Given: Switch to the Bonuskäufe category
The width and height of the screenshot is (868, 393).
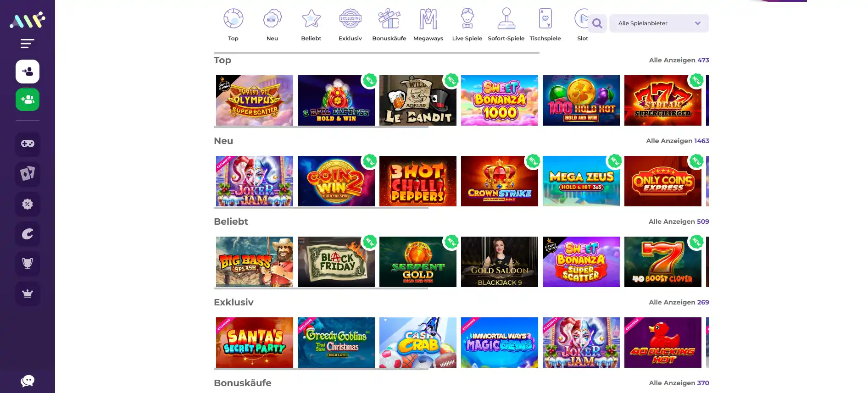Looking at the screenshot, I should coord(389,25).
